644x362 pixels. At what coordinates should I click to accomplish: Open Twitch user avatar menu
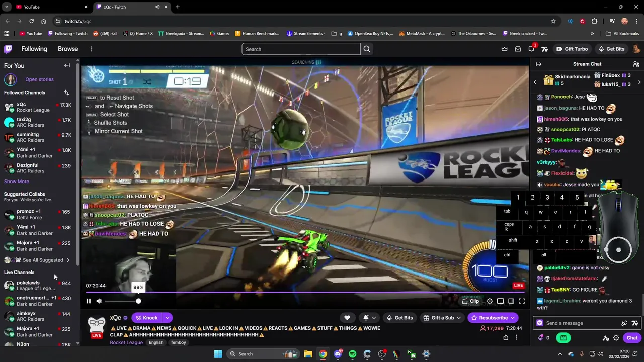pos(636,49)
